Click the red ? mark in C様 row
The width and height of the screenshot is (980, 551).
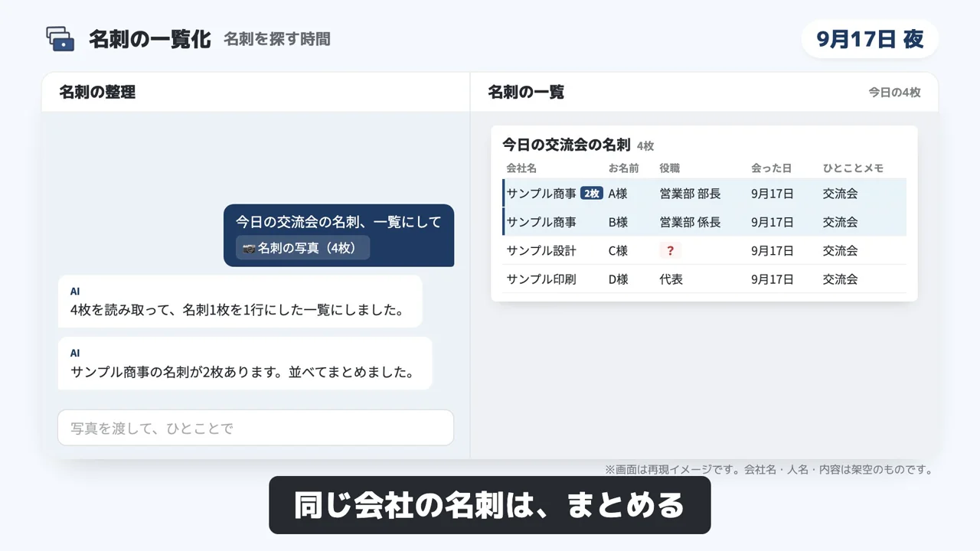click(x=670, y=250)
